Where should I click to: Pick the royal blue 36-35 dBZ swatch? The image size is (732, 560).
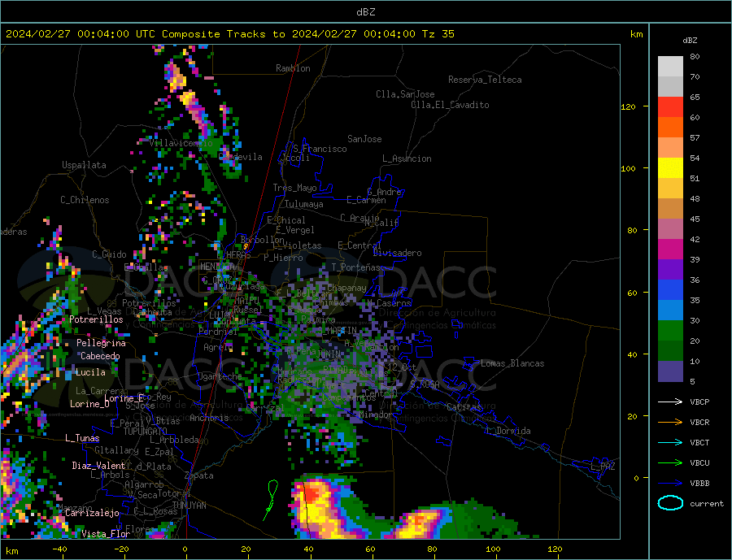point(670,290)
